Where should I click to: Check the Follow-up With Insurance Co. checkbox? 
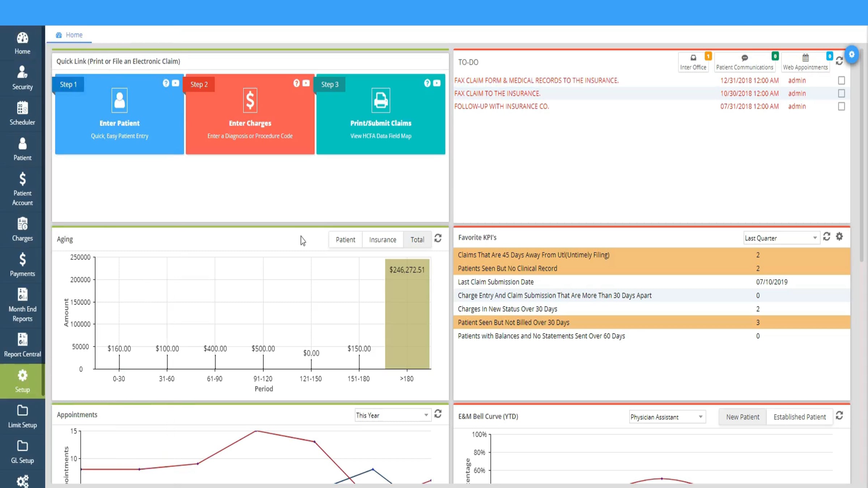(841, 106)
